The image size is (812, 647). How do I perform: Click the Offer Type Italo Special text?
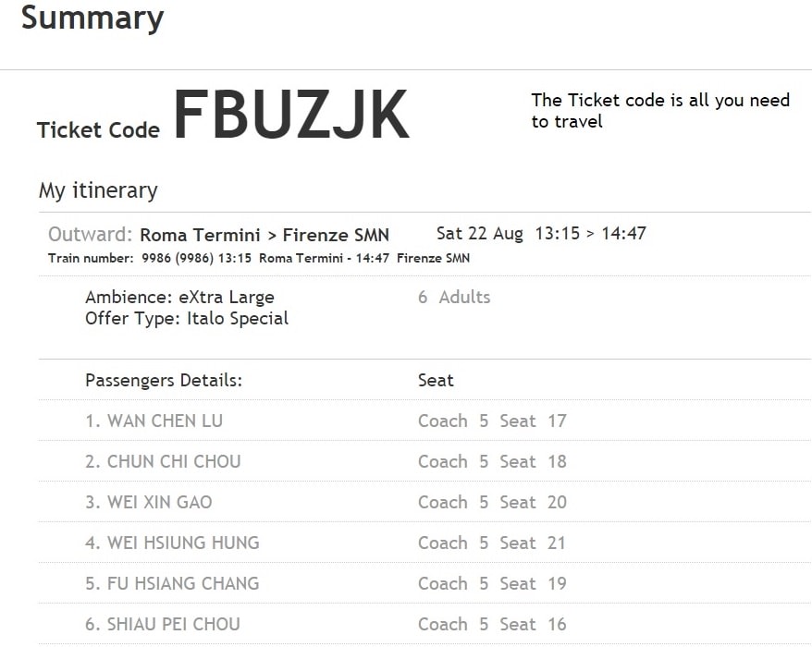(x=187, y=318)
